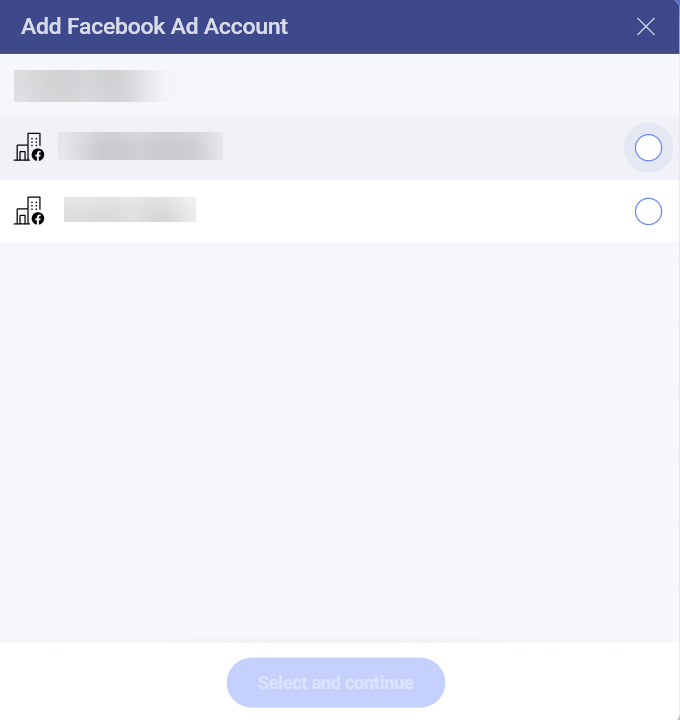Click the blurred name of the first ad account
The width and height of the screenshot is (680, 720).
pyautogui.click(x=140, y=146)
